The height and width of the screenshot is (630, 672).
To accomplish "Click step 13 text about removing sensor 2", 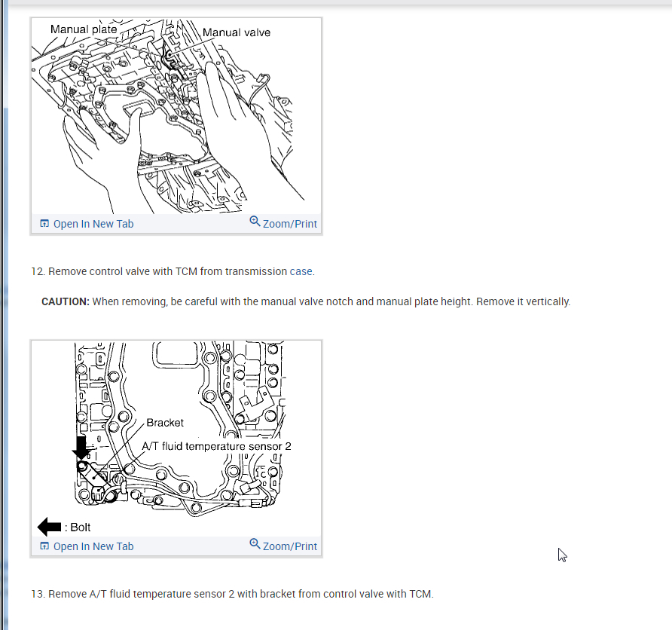I will pos(232,594).
